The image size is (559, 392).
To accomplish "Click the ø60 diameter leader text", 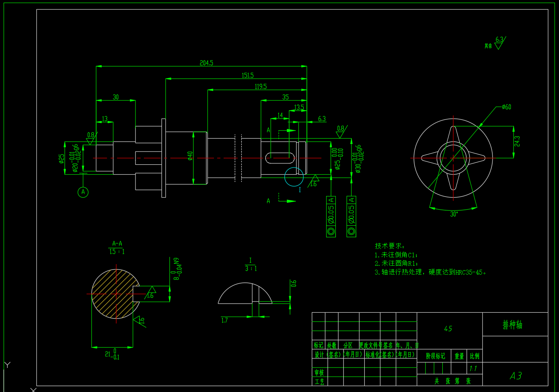I will click(507, 107).
